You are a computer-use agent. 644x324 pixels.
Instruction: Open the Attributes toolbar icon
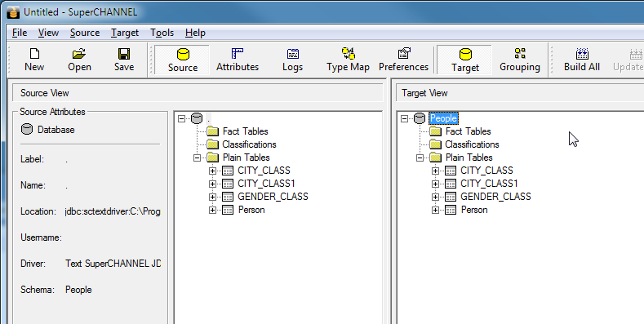(238, 60)
